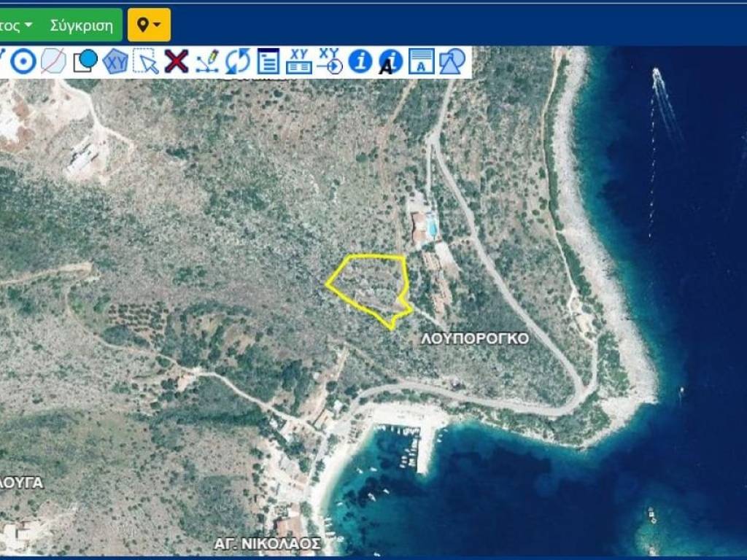Click the overlapping shapes tool at toolbar end
The image size is (747, 560).
(452, 62)
